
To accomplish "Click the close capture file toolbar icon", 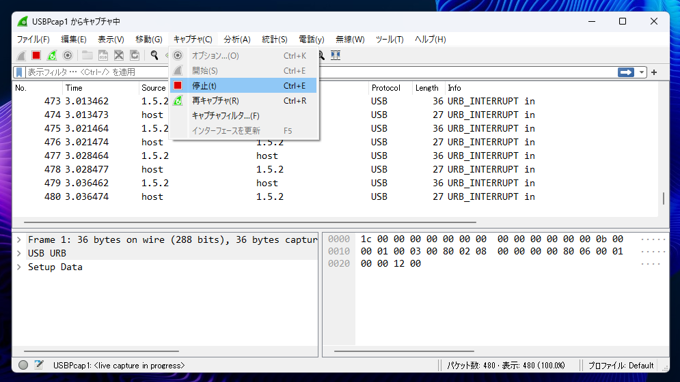I will (x=118, y=56).
